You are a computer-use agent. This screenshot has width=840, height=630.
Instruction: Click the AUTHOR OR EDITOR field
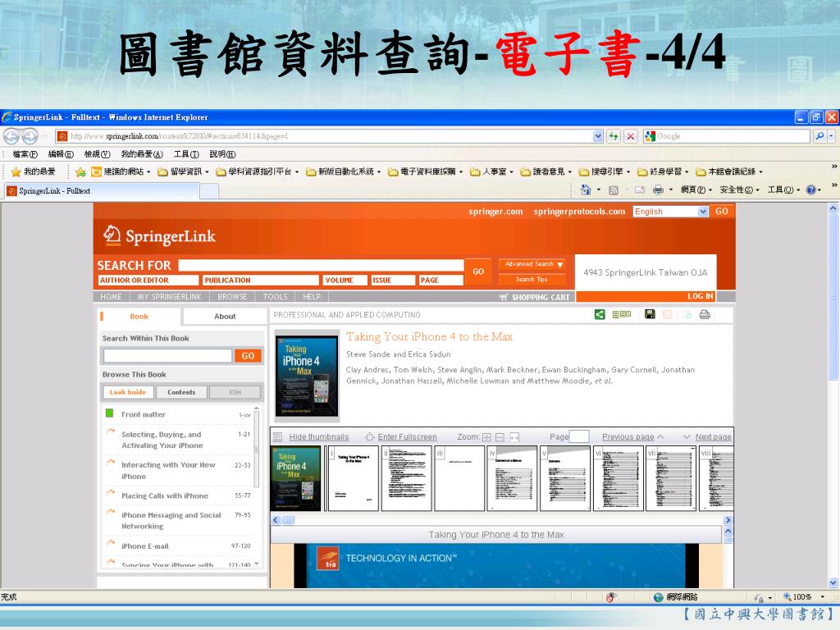[x=148, y=281]
